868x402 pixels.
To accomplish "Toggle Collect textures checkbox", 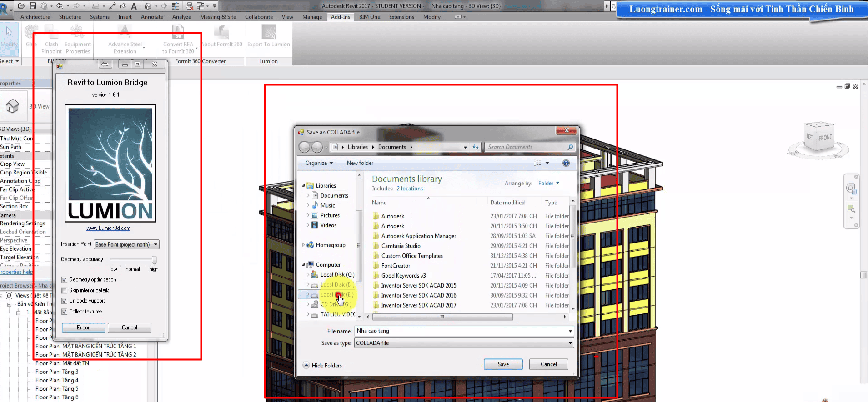I will point(64,312).
